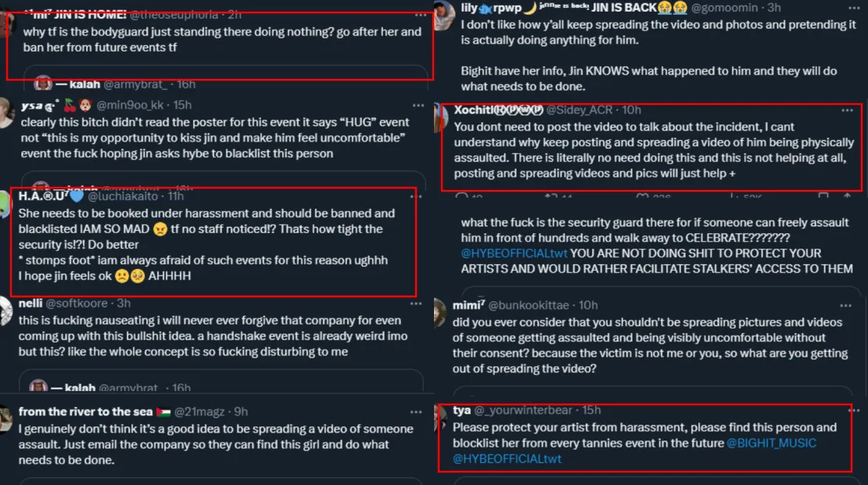This screenshot has width=868, height=485.
Task: Click mimi's profile avatar
Action: [x=440, y=312]
